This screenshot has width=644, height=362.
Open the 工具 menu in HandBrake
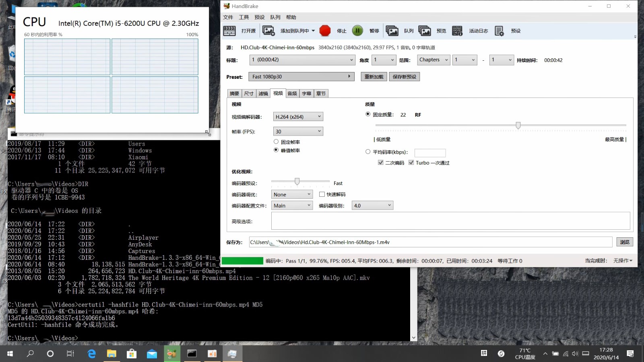click(x=244, y=17)
